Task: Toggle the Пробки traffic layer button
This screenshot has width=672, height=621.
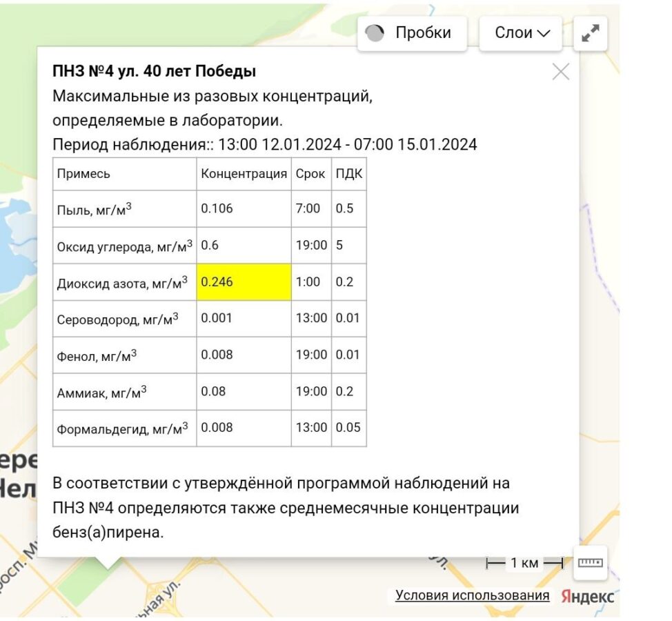Action: pos(411,33)
